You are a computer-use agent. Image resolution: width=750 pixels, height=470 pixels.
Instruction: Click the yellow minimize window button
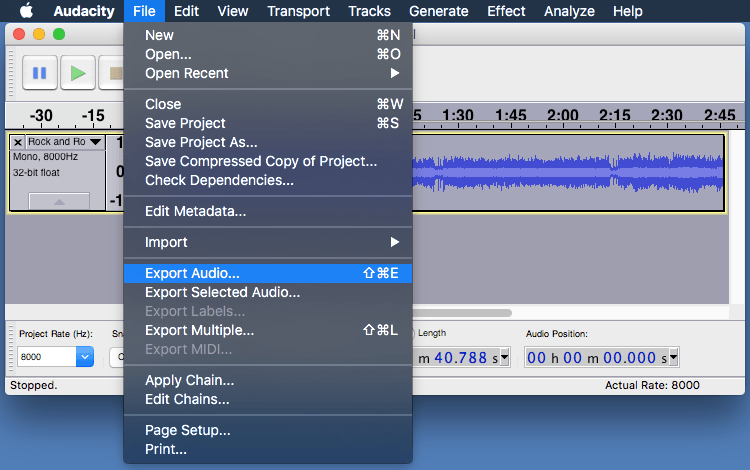(x=39, y=34)
